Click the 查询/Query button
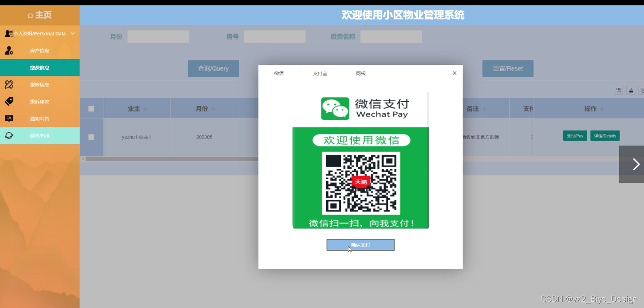The height and width of the screenshot is (308, 644). click(213, 68)
